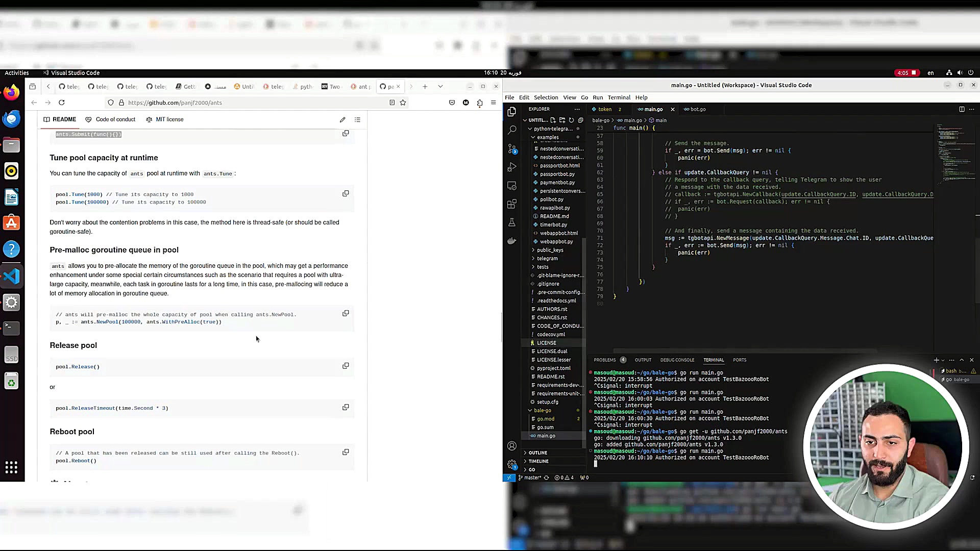Open the Terminal menu in VS Code
Image resolution: width=980 pixels, height=551 pixels.
619,97
